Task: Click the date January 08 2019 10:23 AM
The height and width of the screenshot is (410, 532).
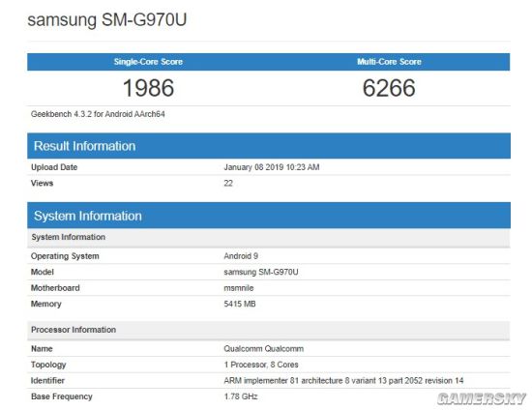Action: click(x=272, y=167)
